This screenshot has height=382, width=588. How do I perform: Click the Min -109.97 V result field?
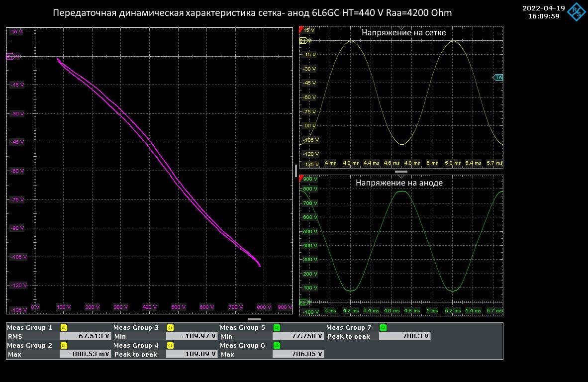pos(192,336)
